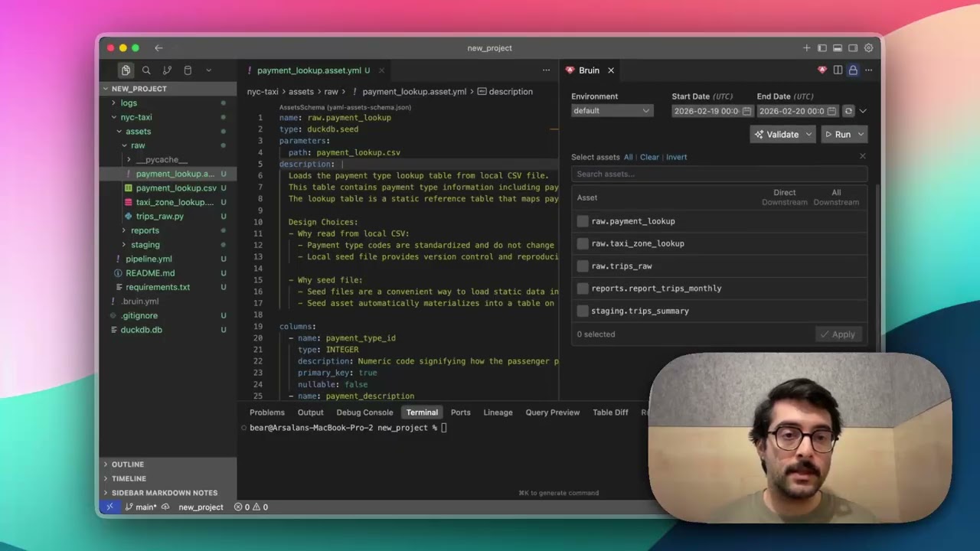980x551 pixels.
Task: Open the Run dropdown arrow
Action: (861, 135)
